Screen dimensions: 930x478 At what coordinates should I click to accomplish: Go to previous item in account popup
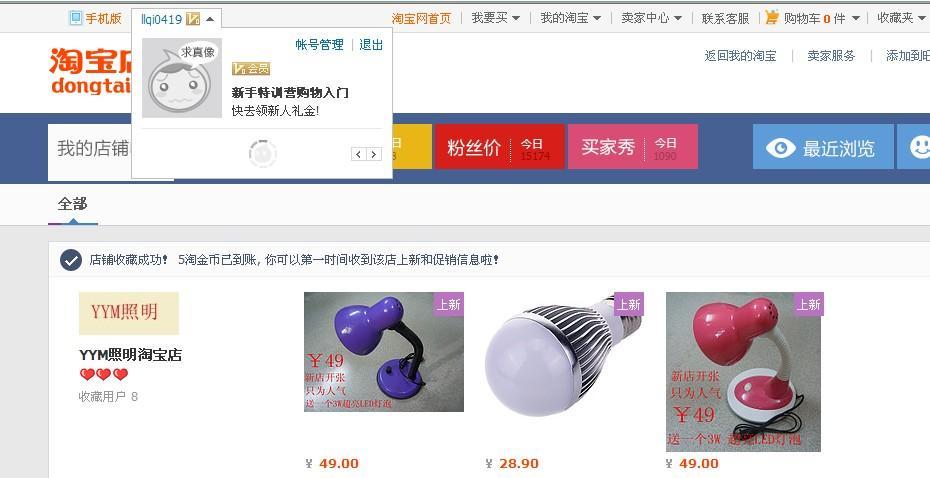358,154
